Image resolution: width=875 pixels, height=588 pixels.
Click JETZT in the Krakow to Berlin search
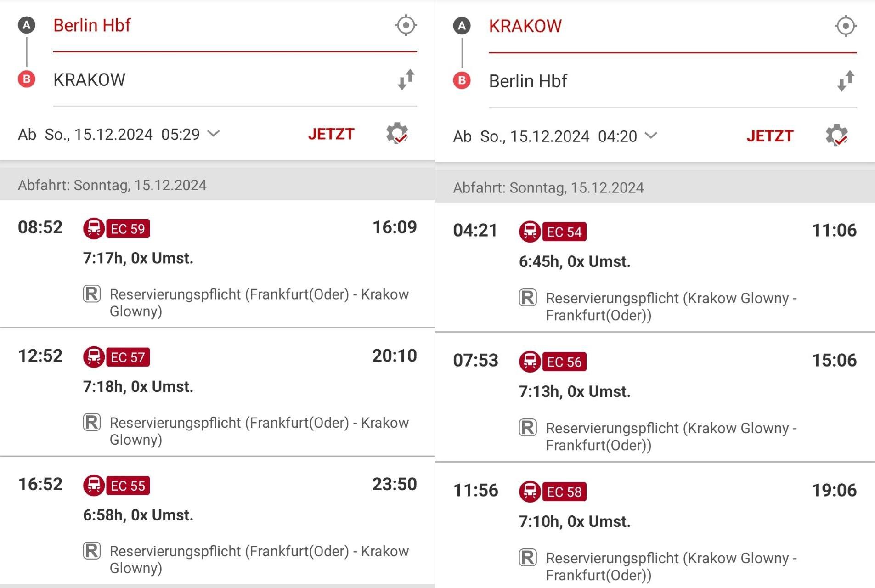click(x=770, y=136)
